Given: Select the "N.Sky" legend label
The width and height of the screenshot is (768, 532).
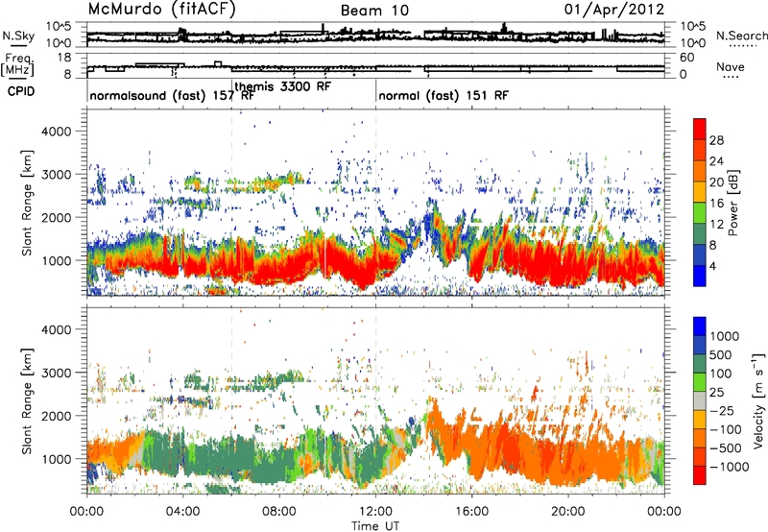Looking at the screenshot, I should (18, 36).
